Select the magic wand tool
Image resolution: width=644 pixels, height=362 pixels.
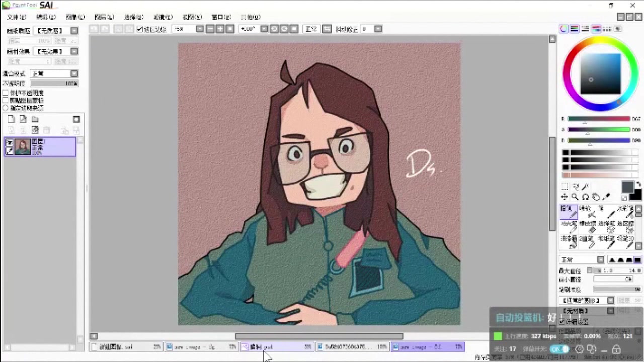coord(586,187)
